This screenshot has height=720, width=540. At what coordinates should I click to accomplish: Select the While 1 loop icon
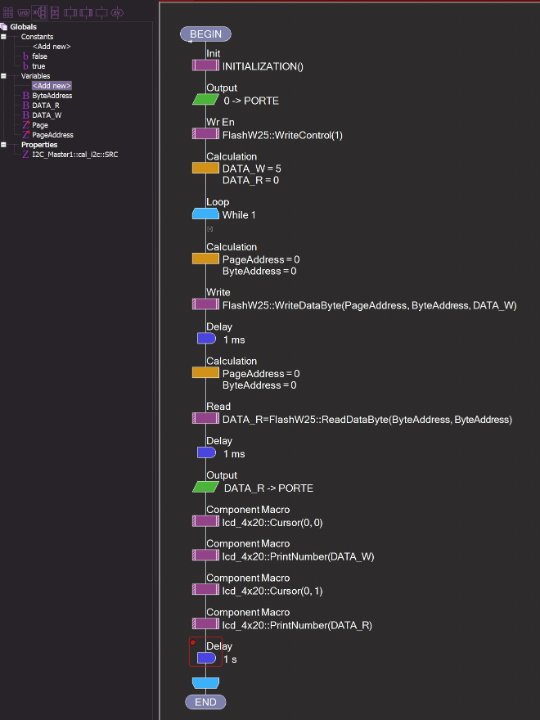point(205,214)
